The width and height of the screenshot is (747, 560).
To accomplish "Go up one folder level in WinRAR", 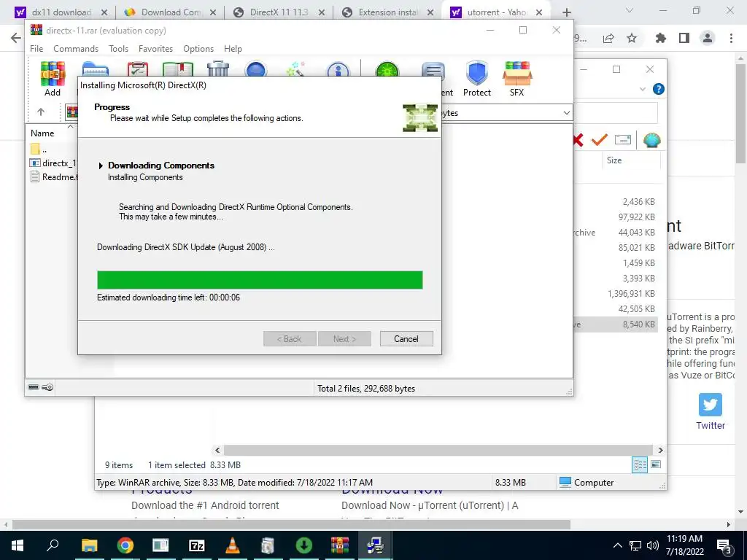I will (41, 112).
